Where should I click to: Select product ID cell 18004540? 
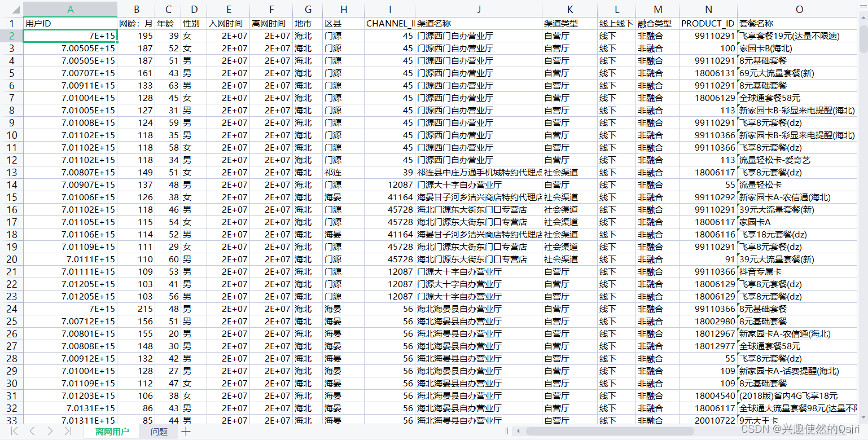point(708,396)
